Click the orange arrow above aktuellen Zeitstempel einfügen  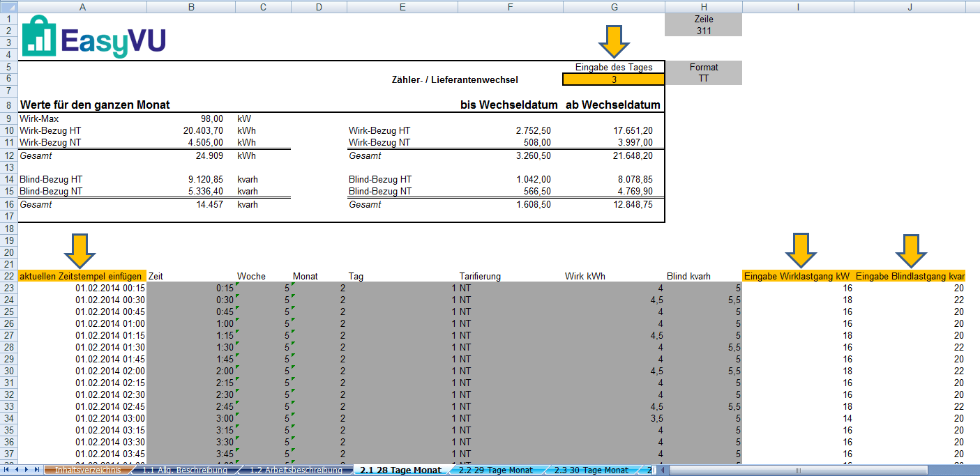pyautogui.click(x=80, y=249)
